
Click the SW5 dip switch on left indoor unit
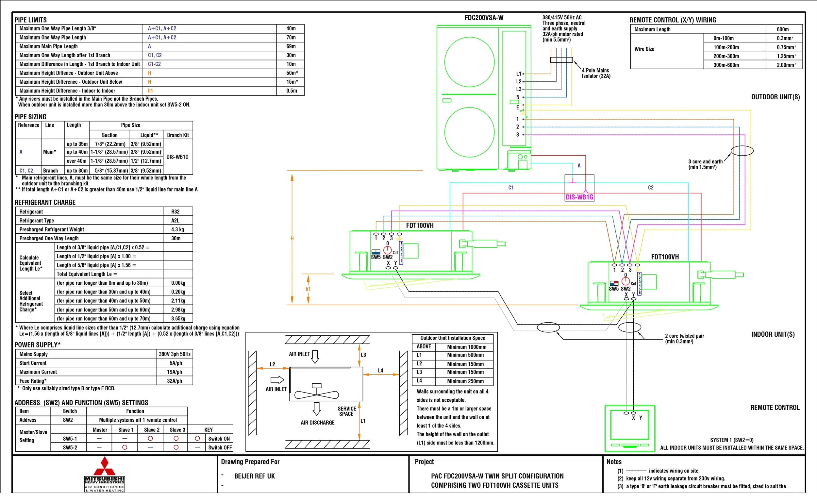point(376,252)
